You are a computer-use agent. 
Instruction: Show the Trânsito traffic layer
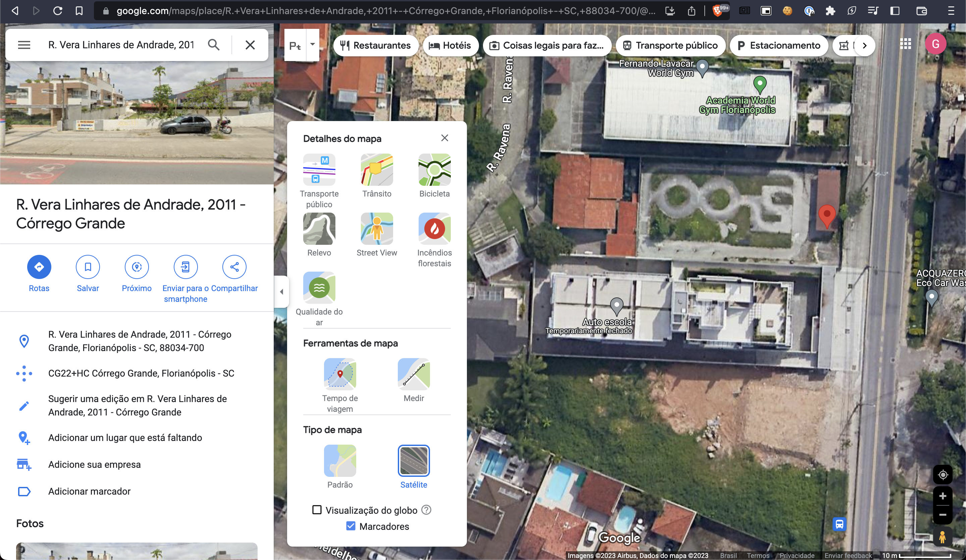pyautogui.click(x=376, y=170)
